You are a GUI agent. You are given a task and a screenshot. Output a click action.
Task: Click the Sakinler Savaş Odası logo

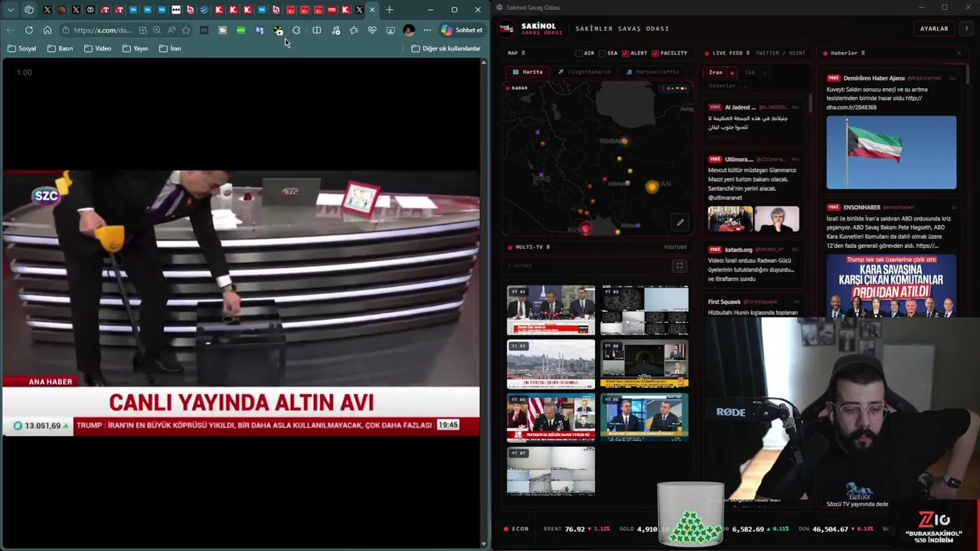click(506, 28)
